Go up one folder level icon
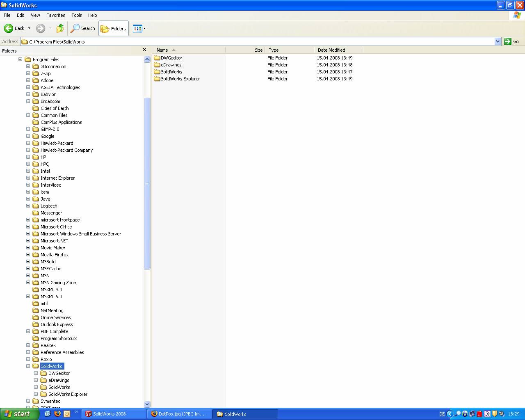This screenshot has height=420, width=525. [60, 28]
